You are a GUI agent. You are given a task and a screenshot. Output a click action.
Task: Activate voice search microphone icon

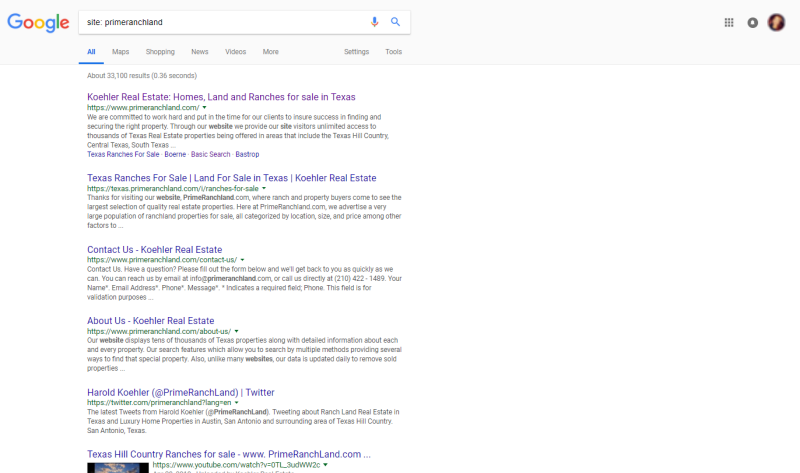(x=374, y=22)
